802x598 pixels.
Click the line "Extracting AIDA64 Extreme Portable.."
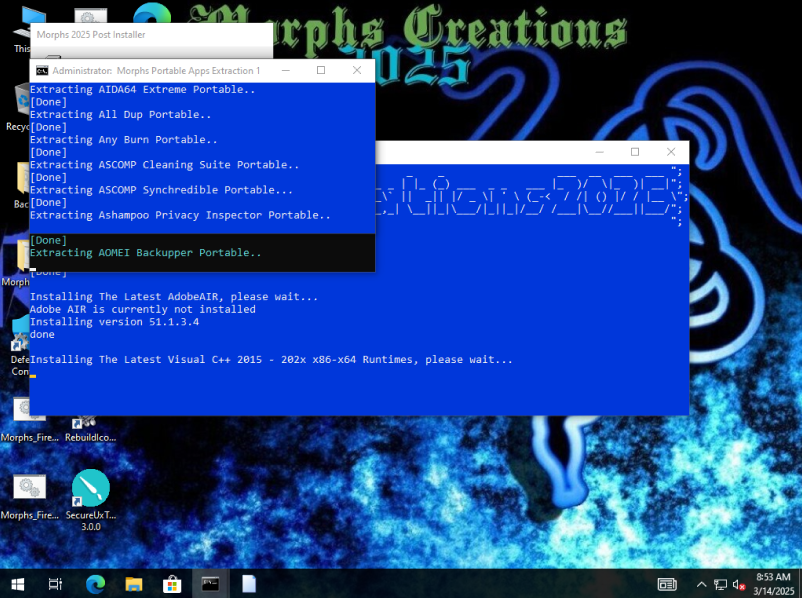coord(142,90)
